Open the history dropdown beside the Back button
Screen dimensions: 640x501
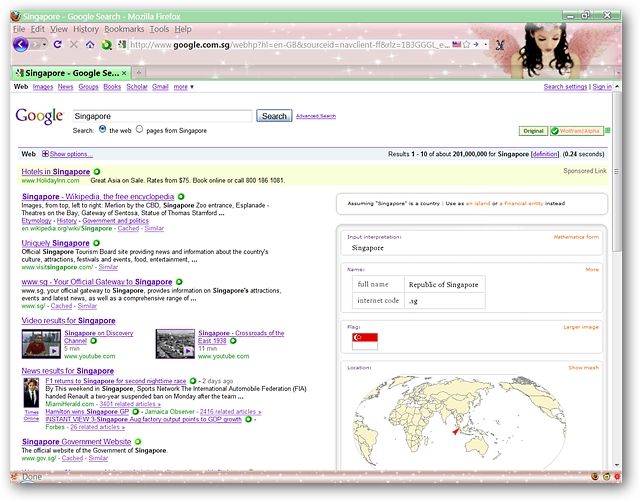click(x=44, y=44)
